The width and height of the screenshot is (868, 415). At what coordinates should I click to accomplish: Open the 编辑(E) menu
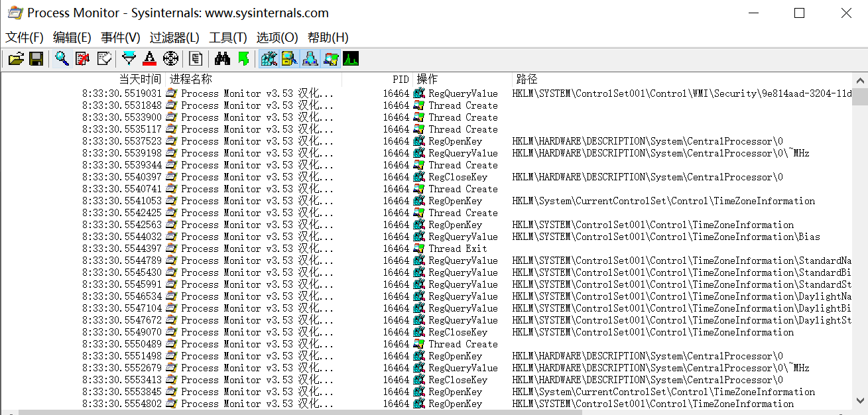(x=72, y=38)
